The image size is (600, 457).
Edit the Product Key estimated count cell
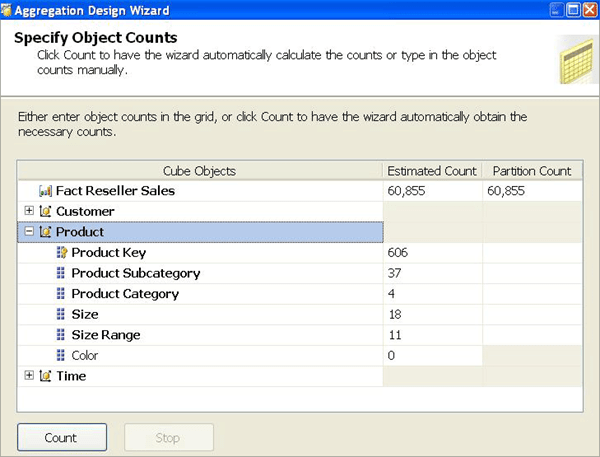[432, 253]
